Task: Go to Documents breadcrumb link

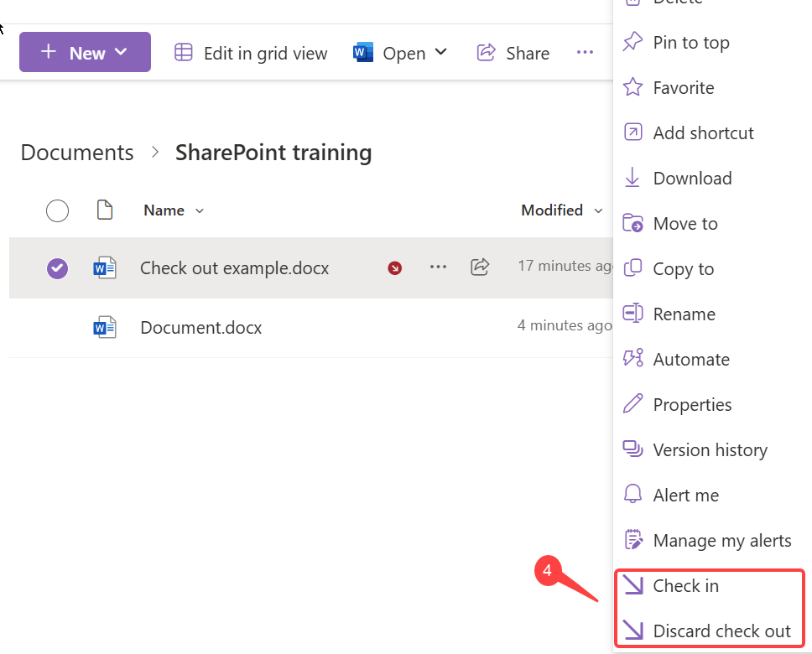Action: [x=77, y=153]
